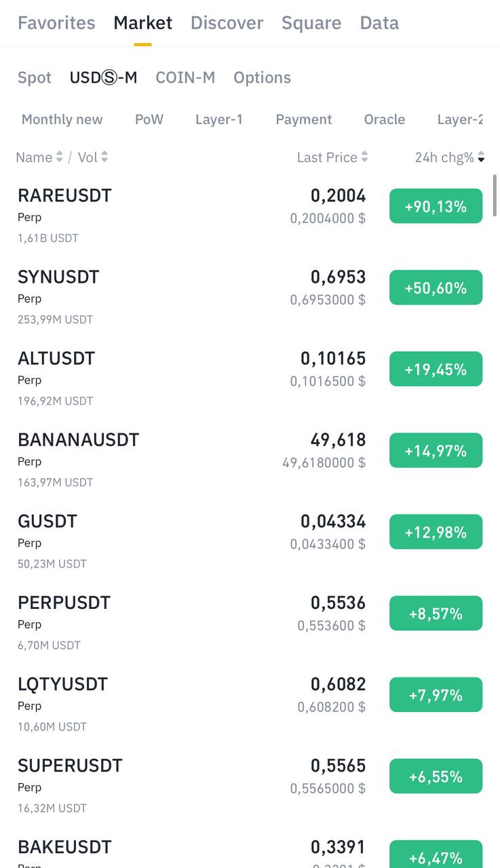Go to the Square tab

click(311, 23)
